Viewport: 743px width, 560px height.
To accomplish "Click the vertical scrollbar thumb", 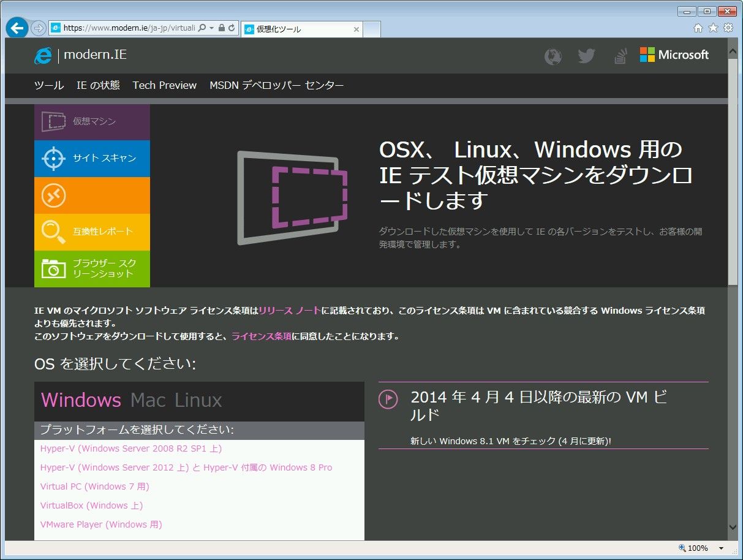I will pos(733,172).
